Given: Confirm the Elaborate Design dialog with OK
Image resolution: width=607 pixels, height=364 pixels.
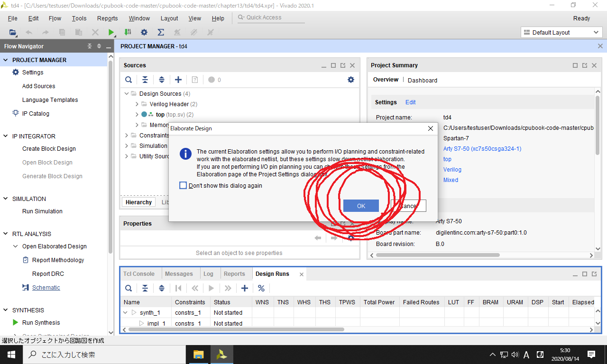Looking at the screenshot, I should (361, 206).
